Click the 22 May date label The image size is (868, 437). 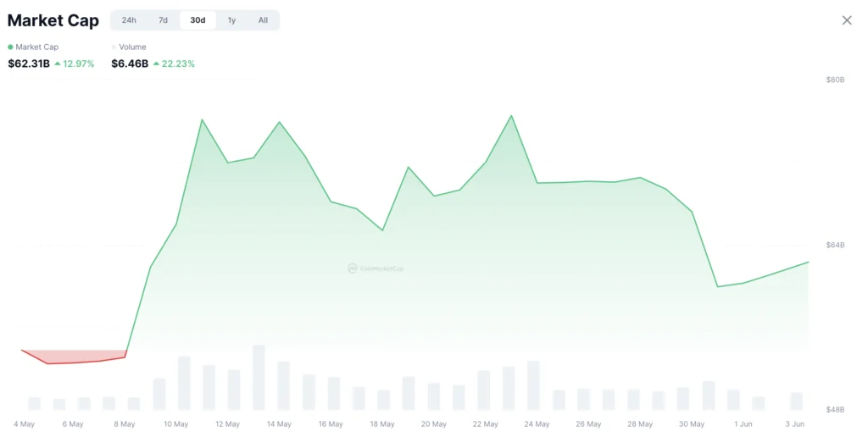[486, 424]
